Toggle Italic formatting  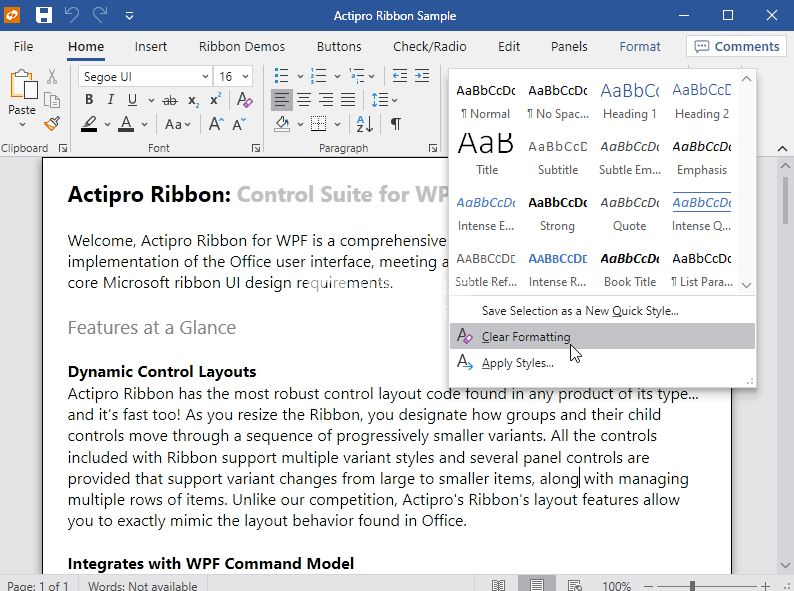coord(110,100)
